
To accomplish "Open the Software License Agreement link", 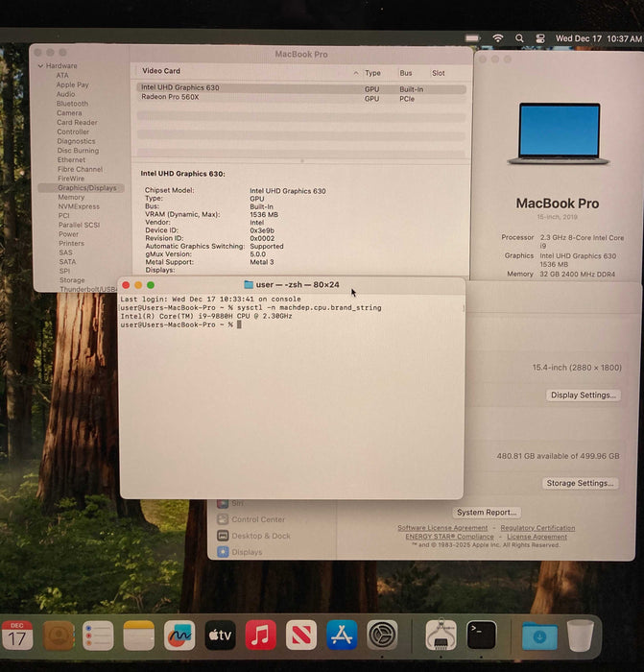I will [x=442, y=528].
